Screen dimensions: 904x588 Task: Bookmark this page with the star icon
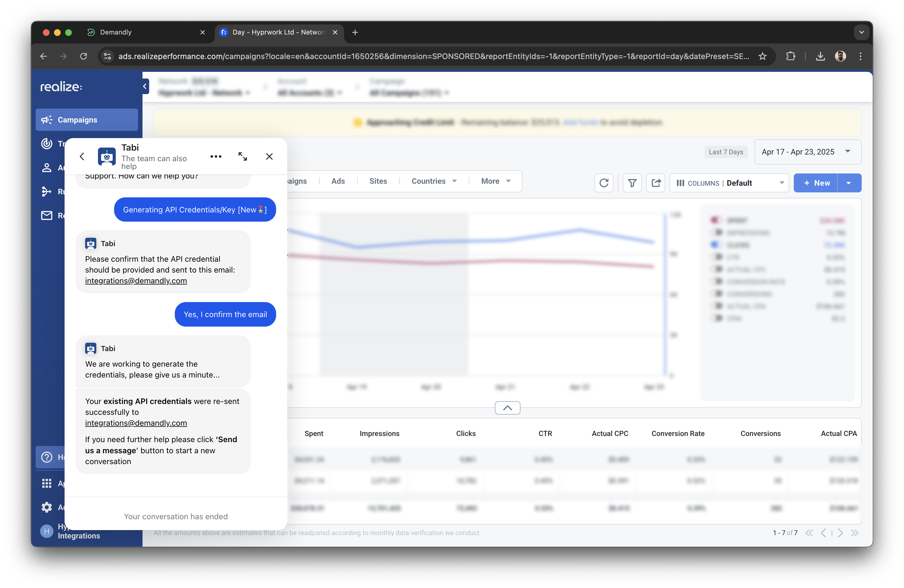point(762,56)
